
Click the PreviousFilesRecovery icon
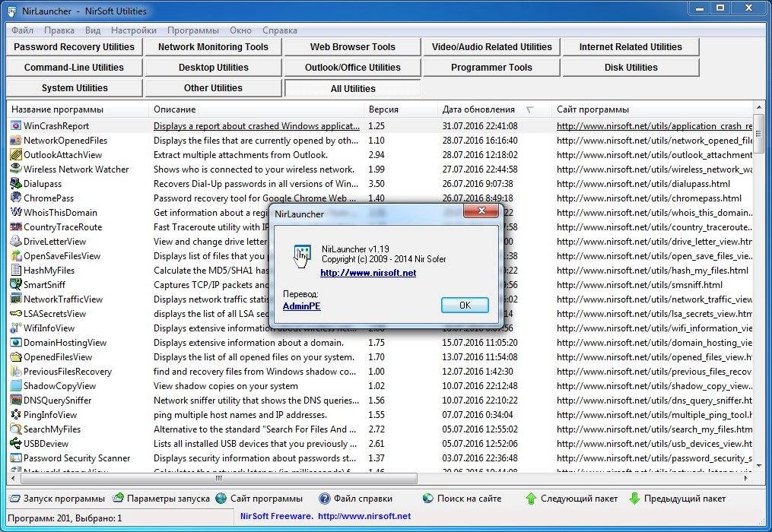(x=16, y=371)
